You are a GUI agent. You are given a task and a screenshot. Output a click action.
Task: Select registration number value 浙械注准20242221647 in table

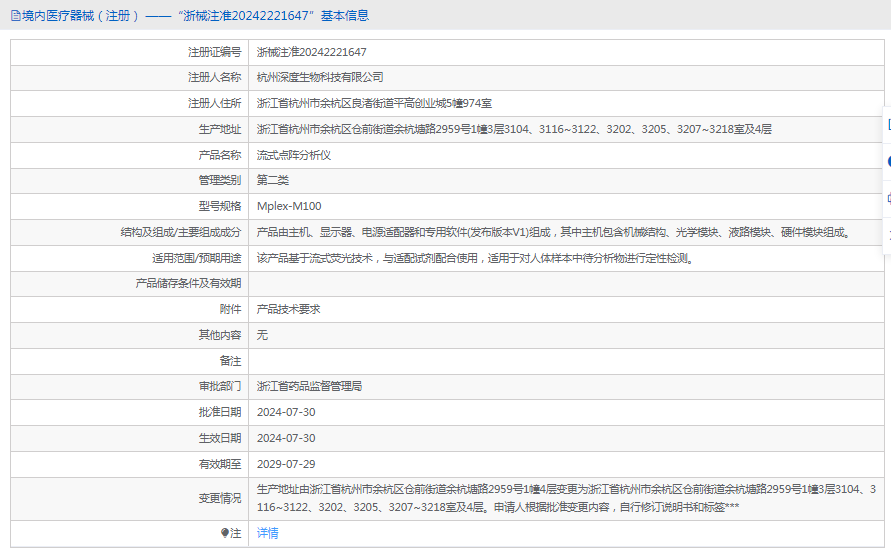[x=311, y=52]
